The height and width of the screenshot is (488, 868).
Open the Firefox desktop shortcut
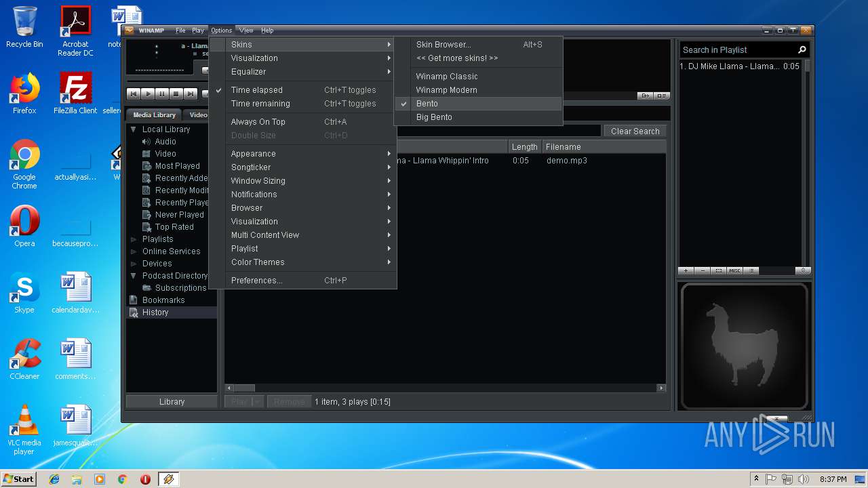coord(24,94)
